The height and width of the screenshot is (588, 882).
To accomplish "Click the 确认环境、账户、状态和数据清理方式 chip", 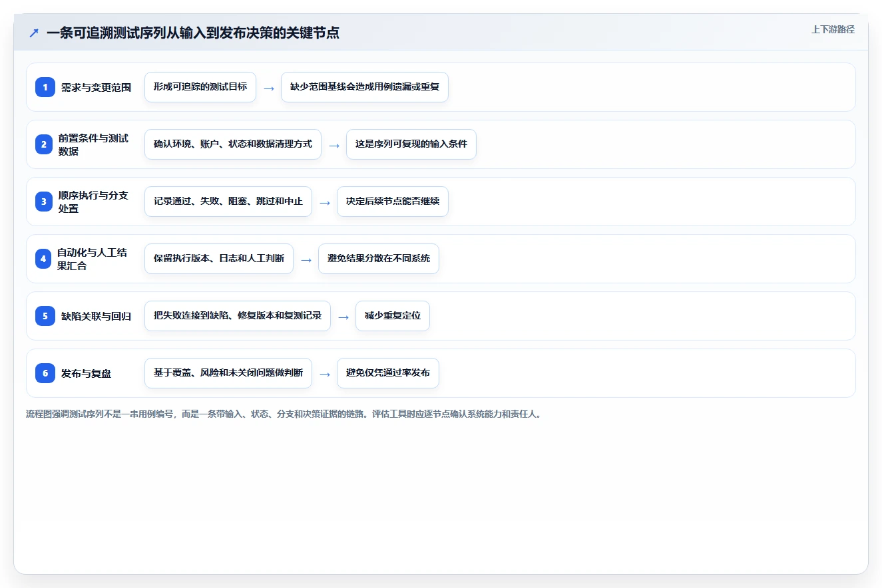I will click(x=233, y=144).
